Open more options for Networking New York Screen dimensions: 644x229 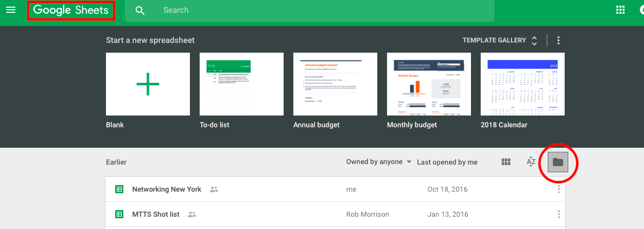559,189
